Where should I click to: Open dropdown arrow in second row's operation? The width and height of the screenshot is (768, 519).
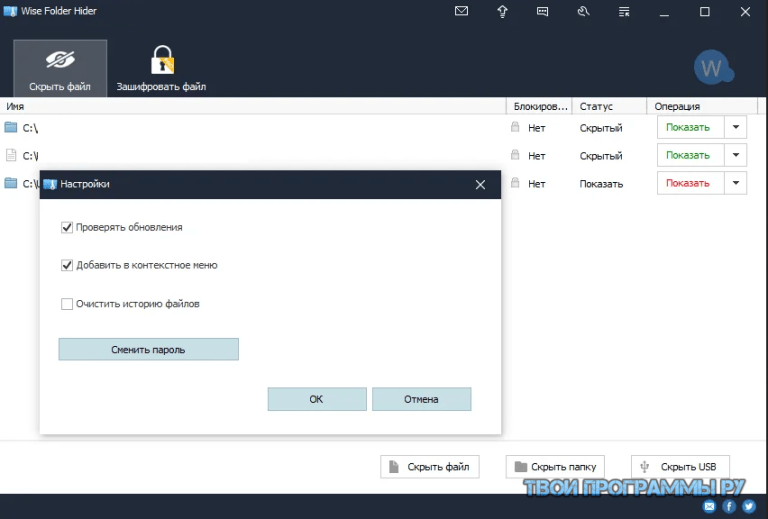coord(735,155)
